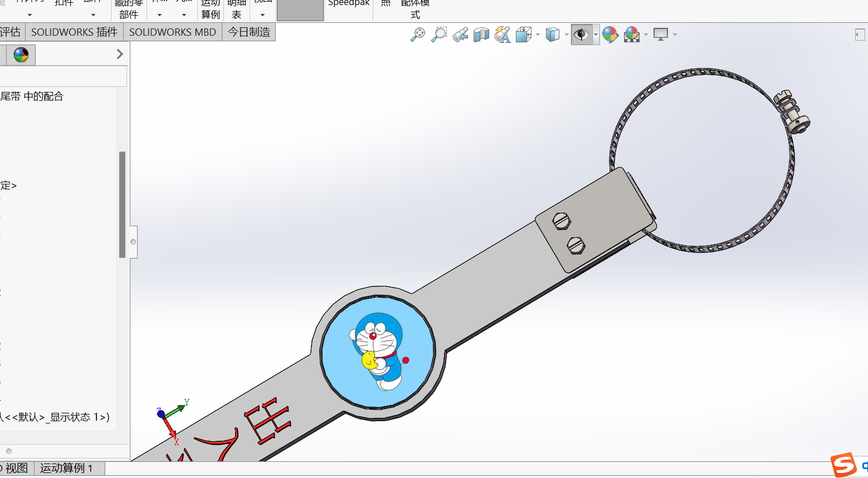This screenshot has width=868, height=478.
Task: Switch to the 评估 tab
Action: (x=11, y=32)
